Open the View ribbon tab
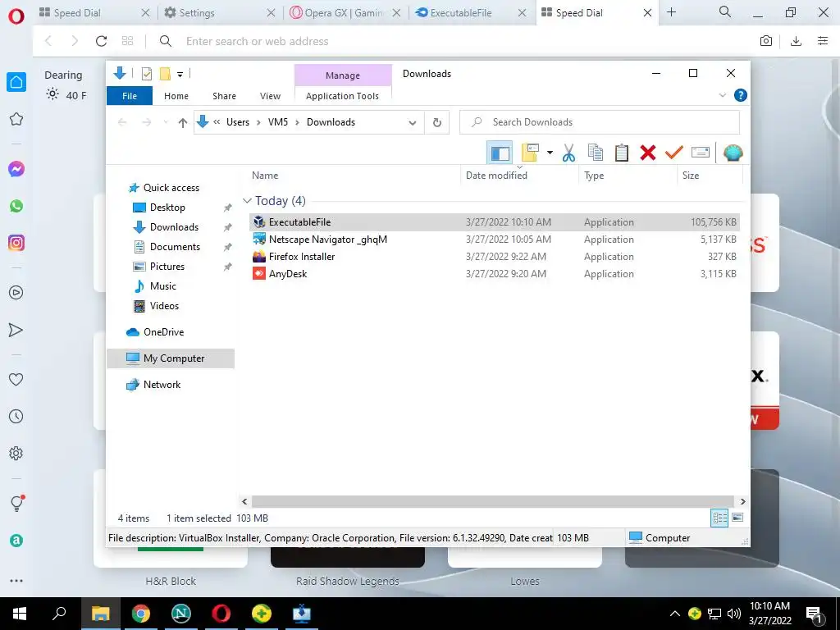Image resolution: width=840 pixels, height=630 pixels. tap(270, 96)
